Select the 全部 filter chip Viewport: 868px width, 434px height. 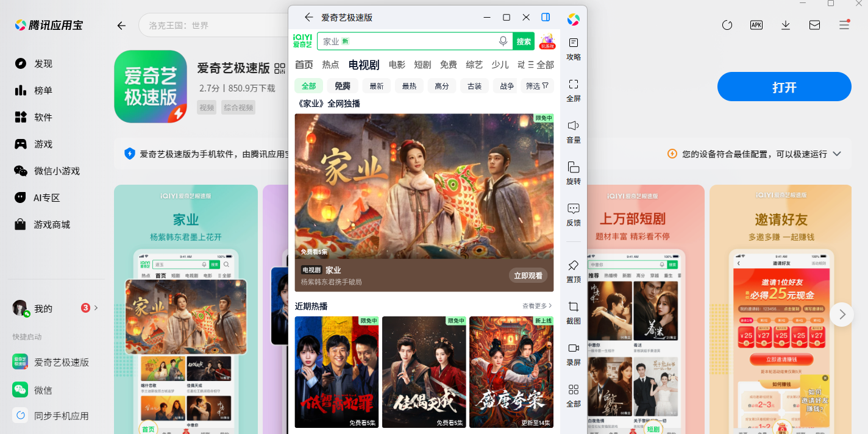click(309, 86)
